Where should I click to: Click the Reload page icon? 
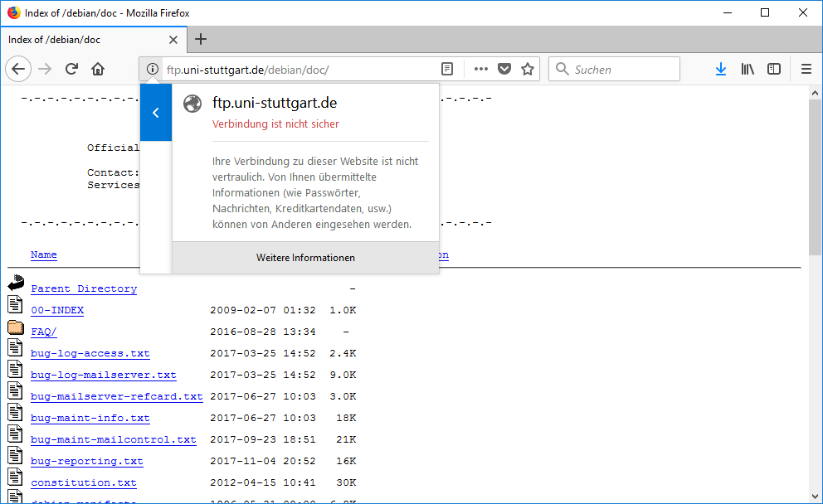72,69
